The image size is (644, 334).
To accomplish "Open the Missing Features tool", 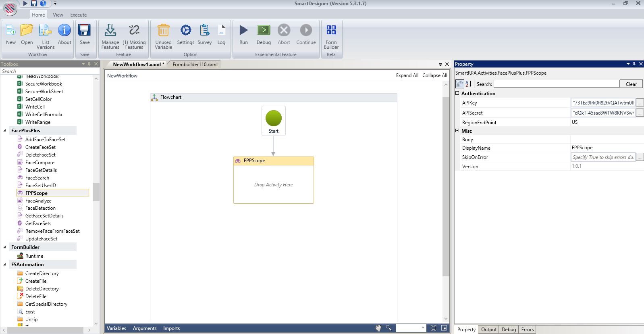I will coord(134,31).
